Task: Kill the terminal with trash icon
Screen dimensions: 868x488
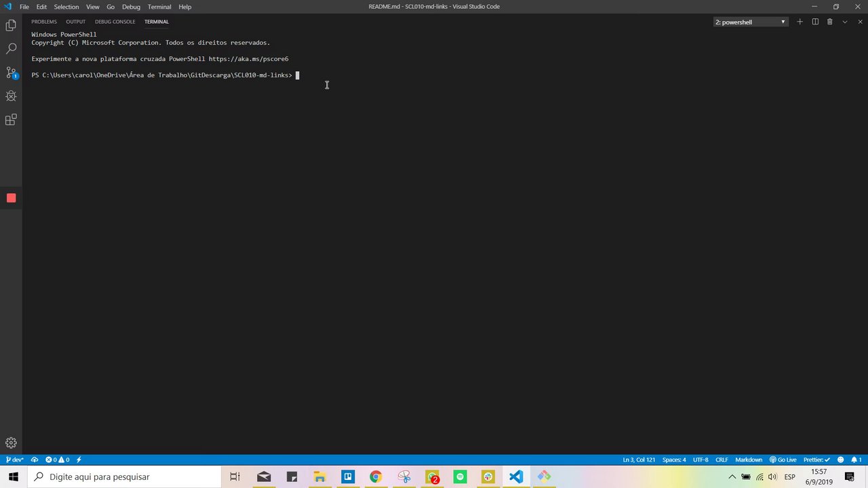Action: coord(829,22)
